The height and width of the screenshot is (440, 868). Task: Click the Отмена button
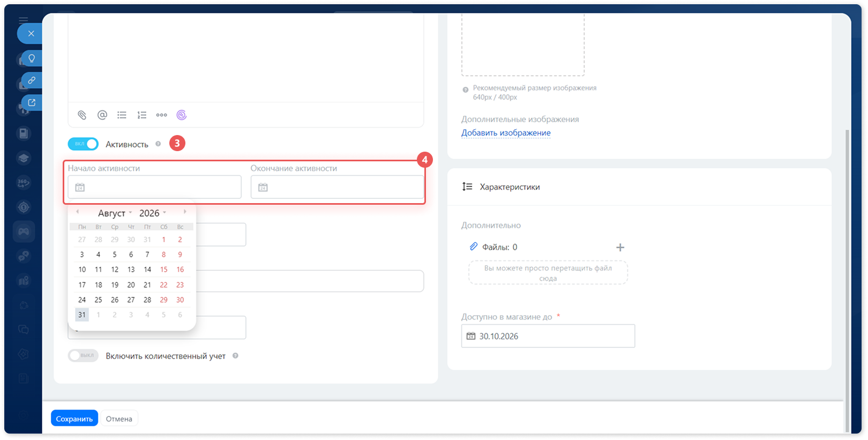click(119, 419)
